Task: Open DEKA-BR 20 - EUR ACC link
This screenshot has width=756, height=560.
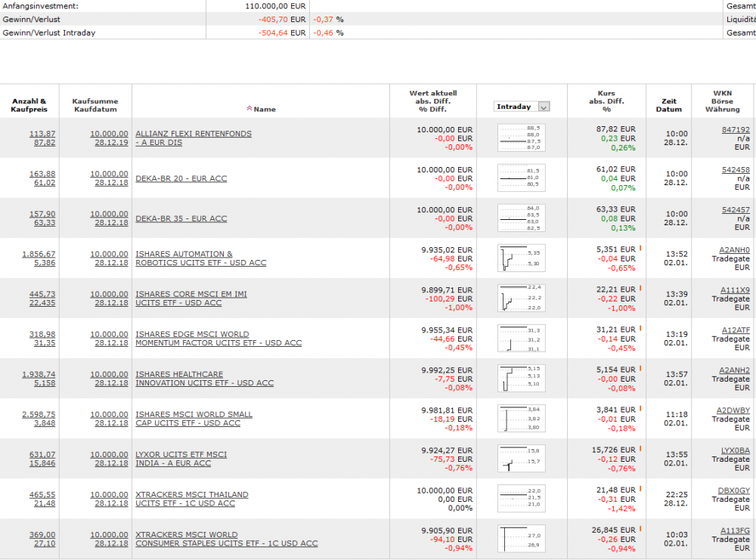Action: pyautogui.click(x=181, y=178)
